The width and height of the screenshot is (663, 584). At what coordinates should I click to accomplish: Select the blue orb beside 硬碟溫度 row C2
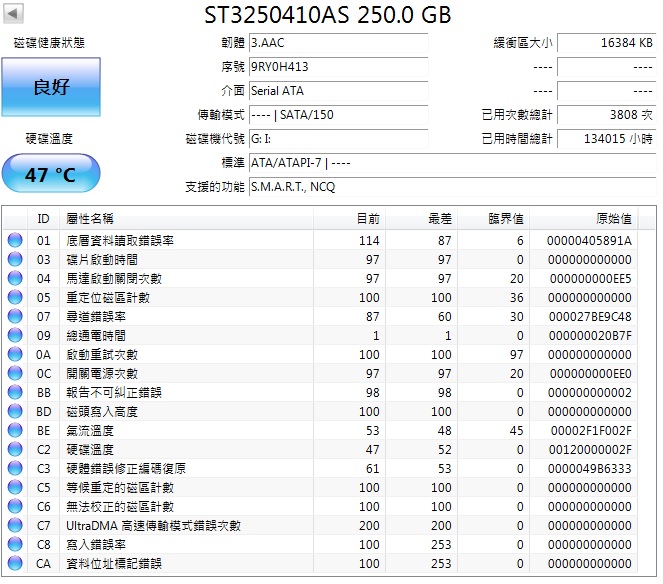[15, 450]
